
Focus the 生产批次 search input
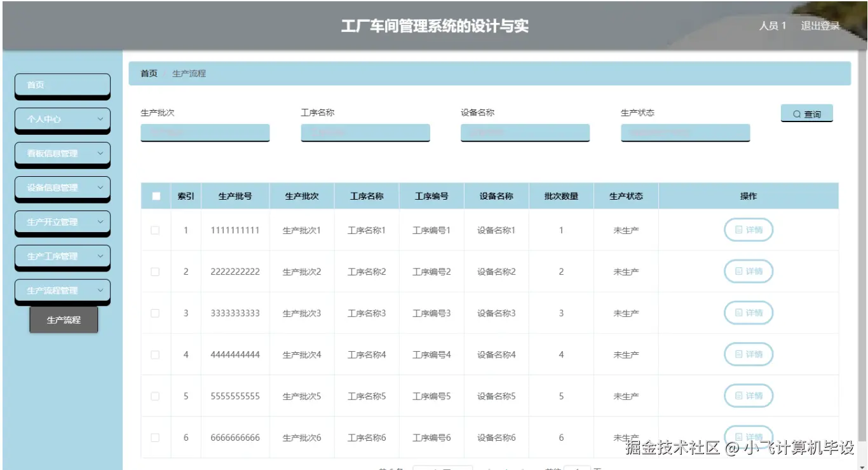(x=205, y=132)
